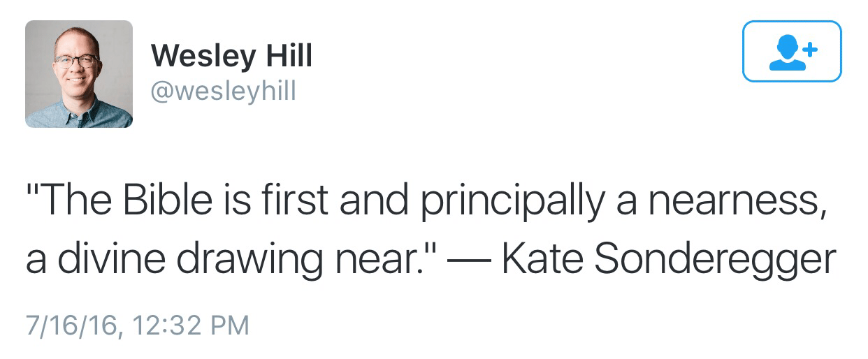This screenshot has width=868, height=359.
Task: Click the follow user icon button
Action: point(791,51)
